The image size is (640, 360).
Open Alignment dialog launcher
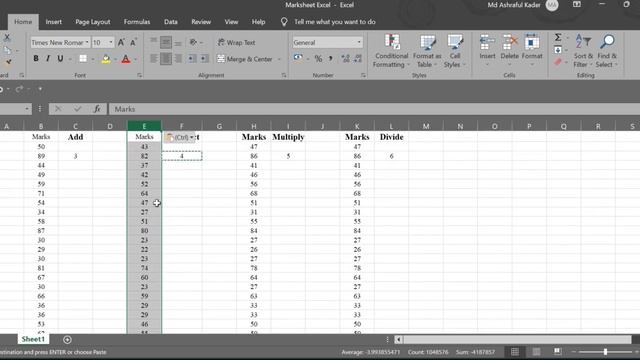point(284,75)
